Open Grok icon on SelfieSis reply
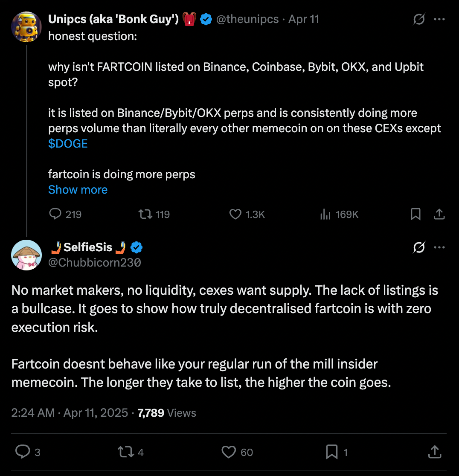 pos(419,247)
